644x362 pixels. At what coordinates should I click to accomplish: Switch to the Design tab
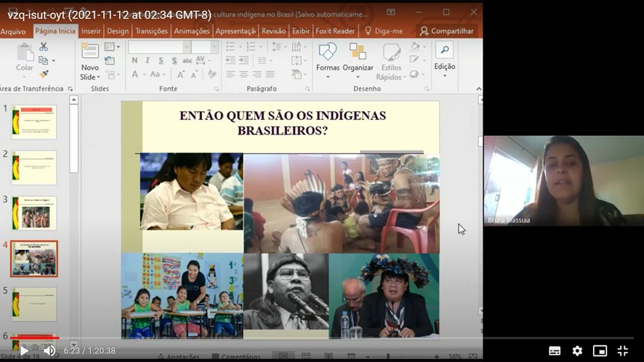tap(118, 31)
